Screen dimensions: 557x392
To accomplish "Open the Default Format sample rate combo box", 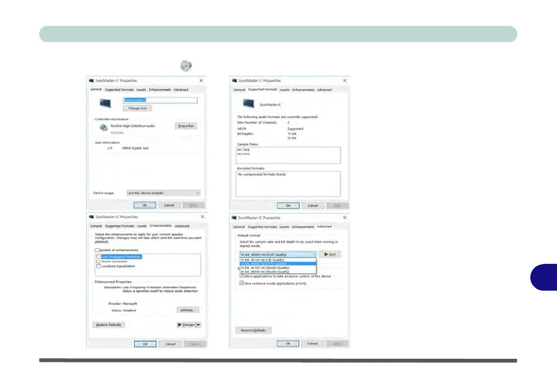I will pyautogui.click(x=278, y=254).
